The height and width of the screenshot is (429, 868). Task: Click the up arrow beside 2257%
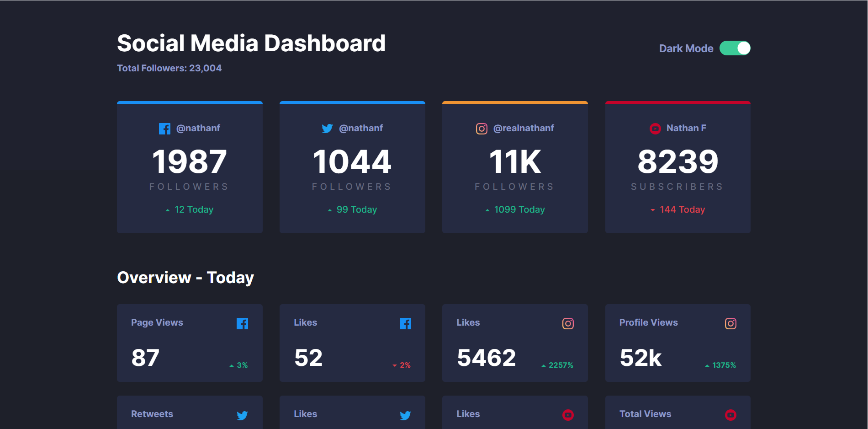pyautogui.click(x=544, y=365)
